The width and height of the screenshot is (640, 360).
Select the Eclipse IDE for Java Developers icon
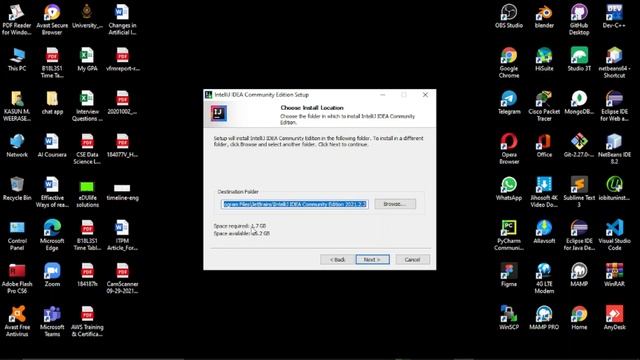[579, 235]
